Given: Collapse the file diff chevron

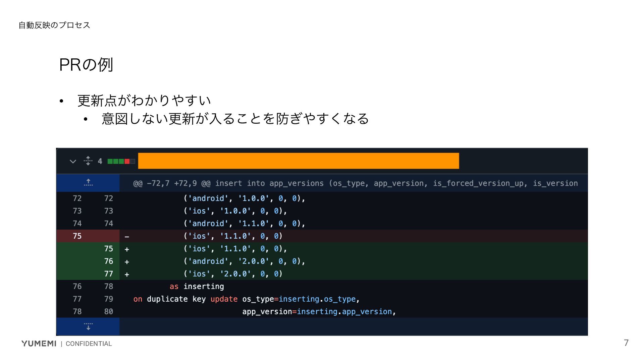Looking at the screenshot, I should coord(73,162).
